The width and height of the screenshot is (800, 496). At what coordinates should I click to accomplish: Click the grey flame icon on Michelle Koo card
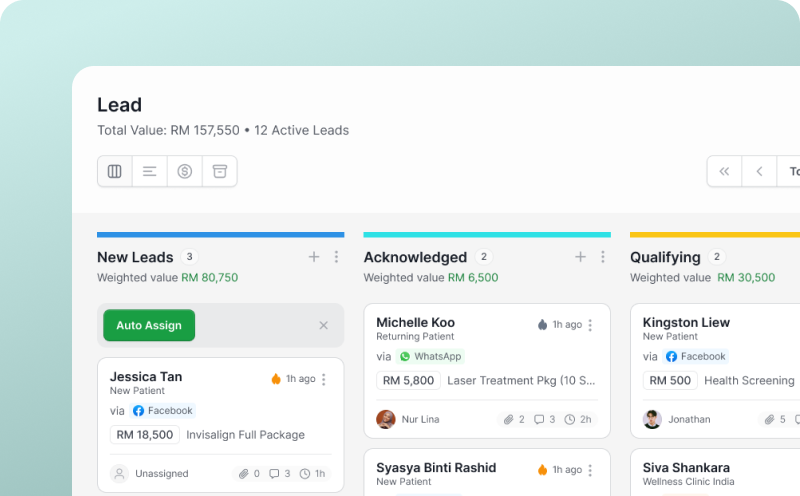point(542,325)
